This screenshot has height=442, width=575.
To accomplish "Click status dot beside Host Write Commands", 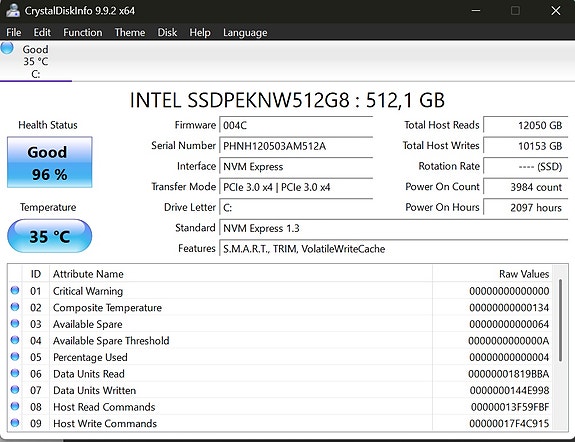I will pyautogui.click(x=15, y=423).
